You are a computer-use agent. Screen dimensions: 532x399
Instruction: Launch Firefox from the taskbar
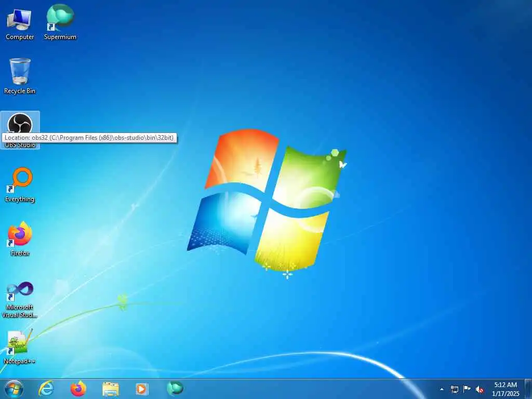(78, 389)
